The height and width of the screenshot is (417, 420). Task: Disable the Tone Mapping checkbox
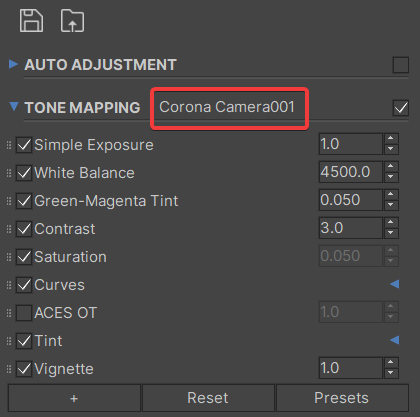pos(401,108)
